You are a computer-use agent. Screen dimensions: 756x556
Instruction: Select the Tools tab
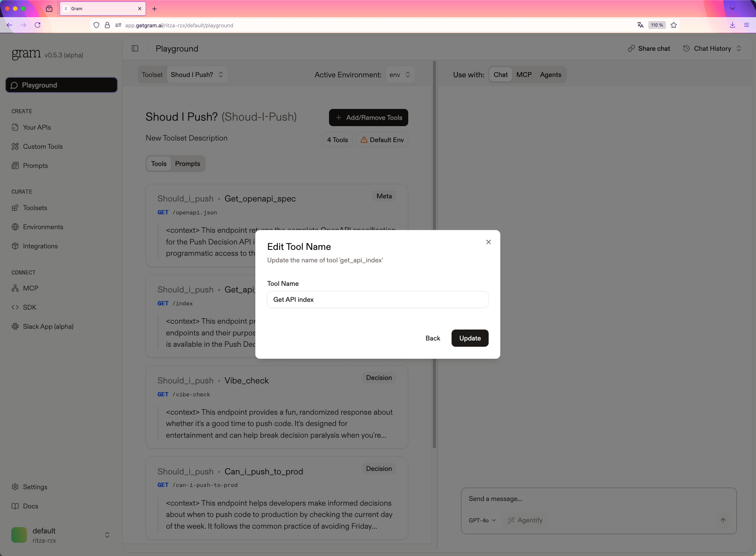pos(158,164)
